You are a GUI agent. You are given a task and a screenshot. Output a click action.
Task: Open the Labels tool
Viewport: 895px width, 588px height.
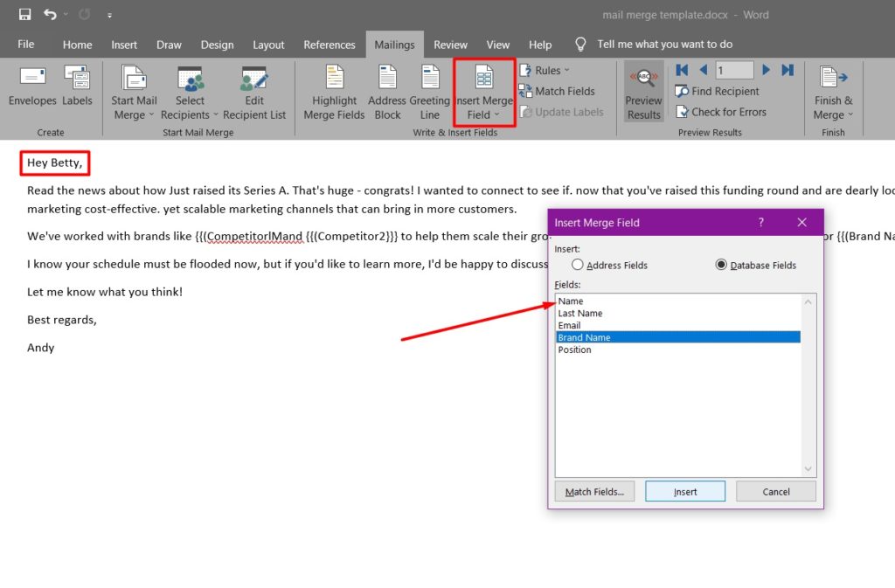point(77,86)
